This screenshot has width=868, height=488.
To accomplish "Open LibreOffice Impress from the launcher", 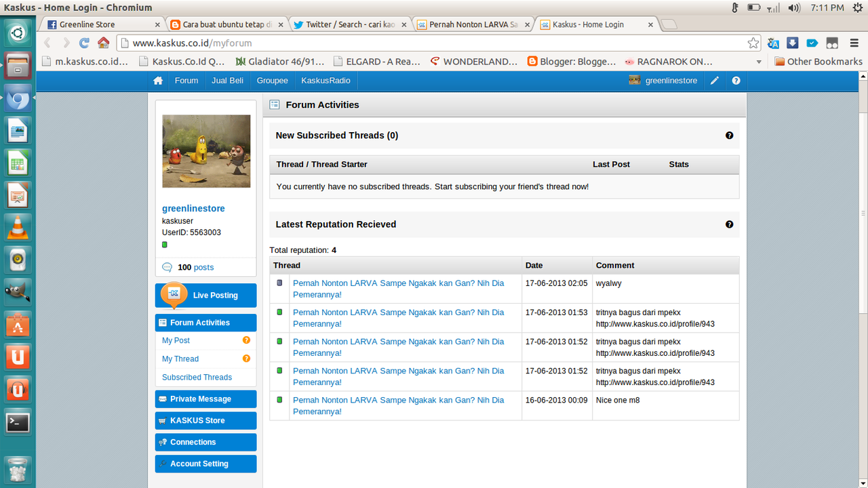I will [18, 196].
